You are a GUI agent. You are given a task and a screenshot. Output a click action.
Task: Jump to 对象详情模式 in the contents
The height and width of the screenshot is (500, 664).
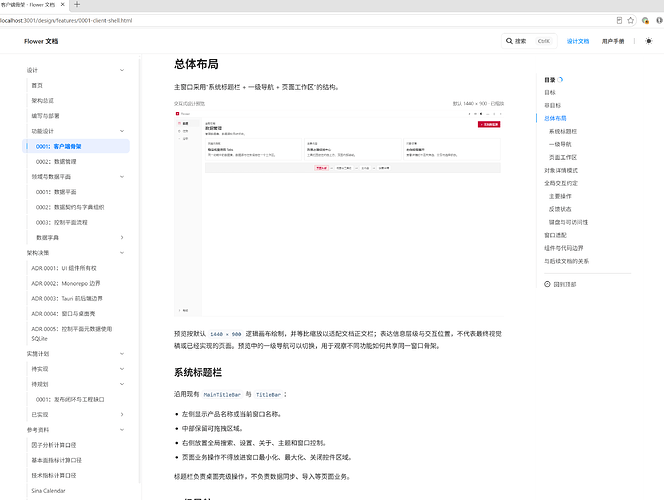[x=561, y=170]
